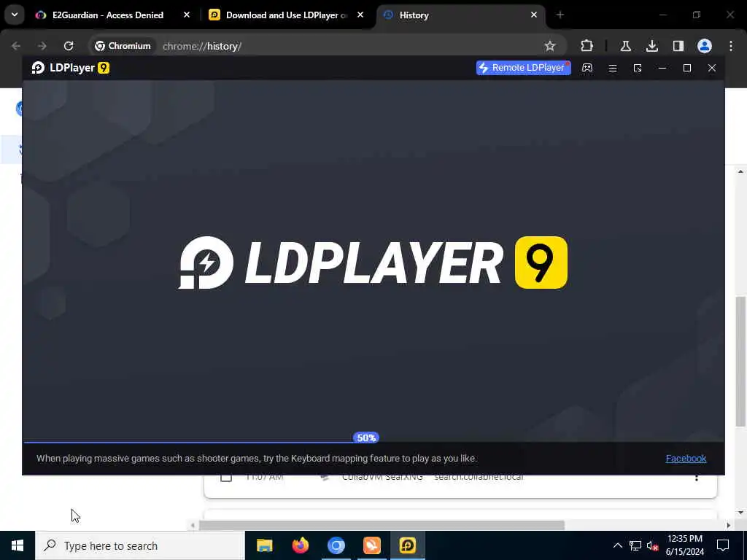Close the LDPlayer window
The height and width of the screenshot is (560, 747).
pos(712,68)
